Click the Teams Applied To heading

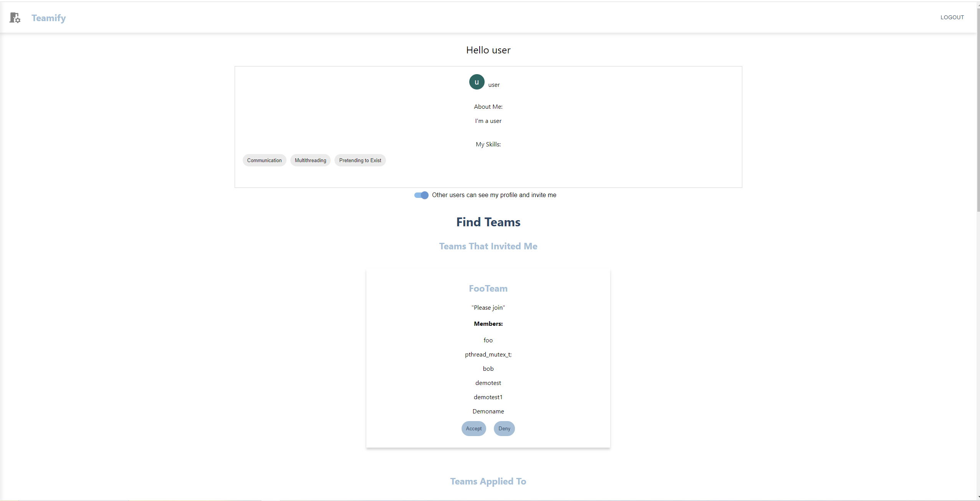coord(488,481)
